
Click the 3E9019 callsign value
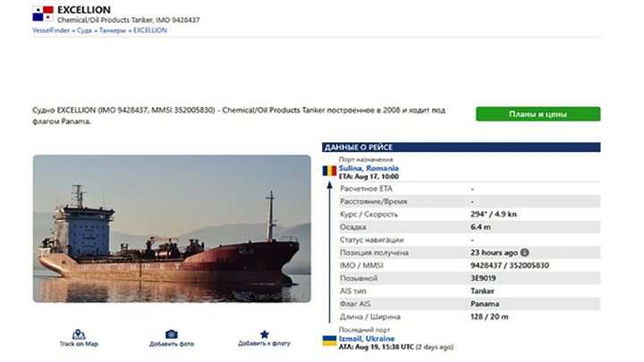coord(483,278)
